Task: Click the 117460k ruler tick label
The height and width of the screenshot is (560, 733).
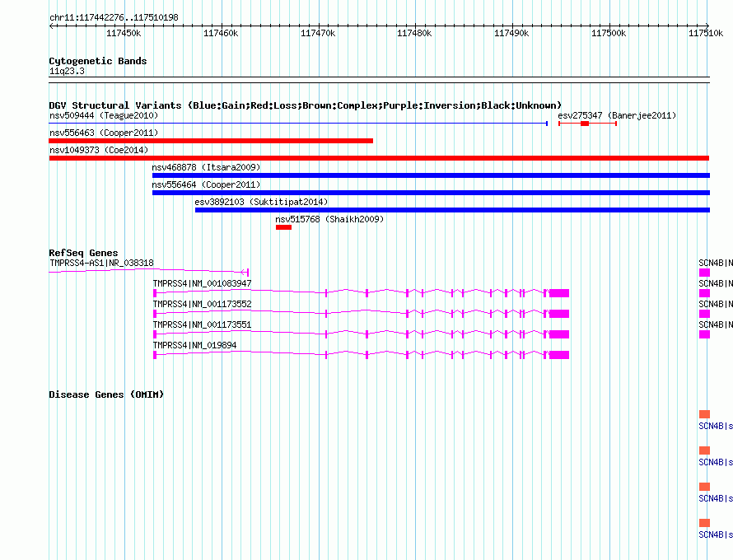Action: point(221,33)
